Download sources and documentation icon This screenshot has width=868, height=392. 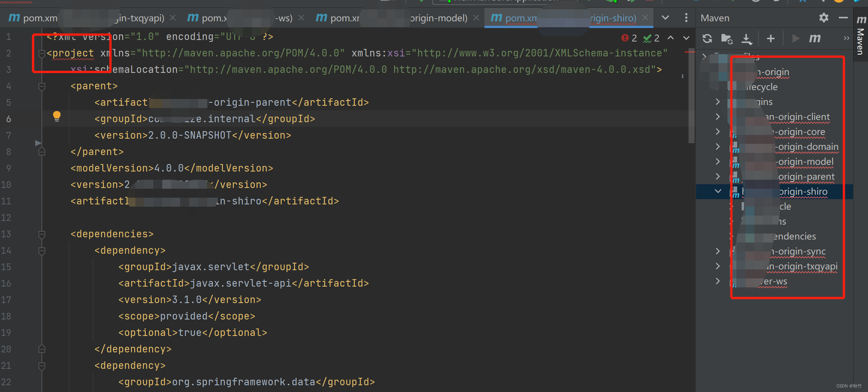(747, 38)
